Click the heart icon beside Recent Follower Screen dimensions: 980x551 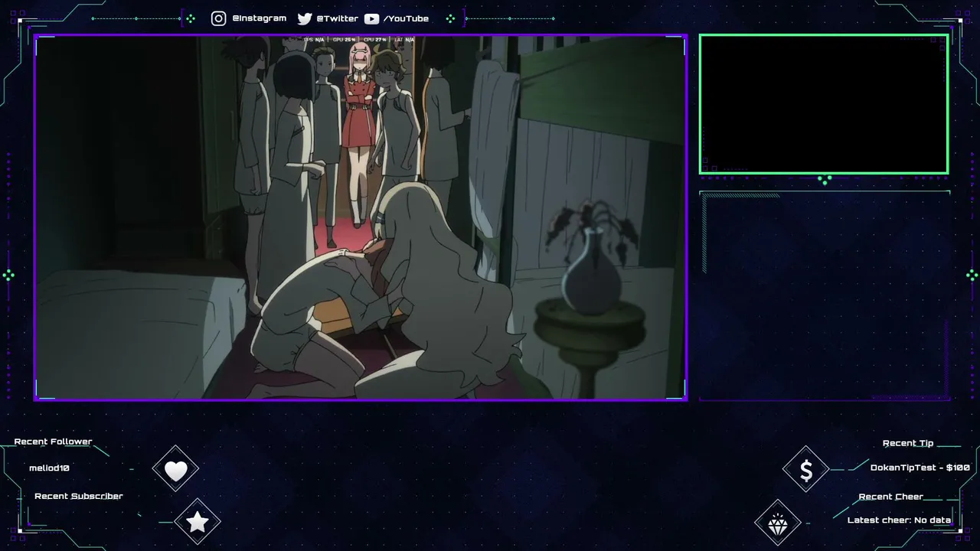(x=175, y=471)
